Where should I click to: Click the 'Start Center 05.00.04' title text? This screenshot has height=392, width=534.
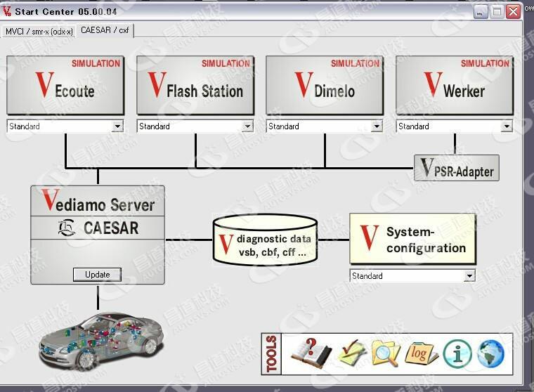pos(66,11)
